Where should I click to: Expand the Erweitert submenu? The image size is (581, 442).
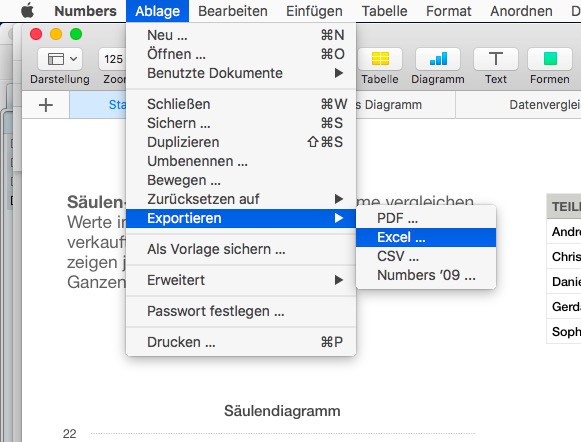pos(241,280)
